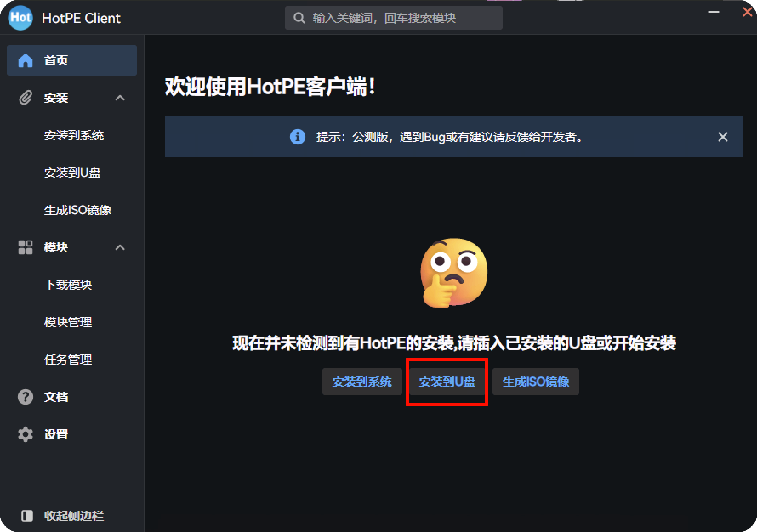Go to 首页 in sidebar
Viewport: 757px width, 532px height.
(x=72, y=60)
